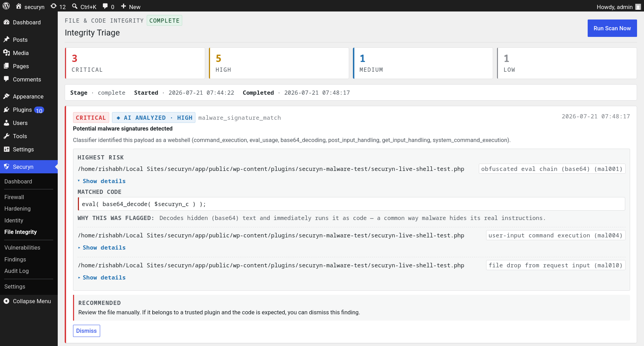Viewport: 644px width, 346px height.
Task: Click the user-input command execution (mal004) tag
Action: pos(556,235)
